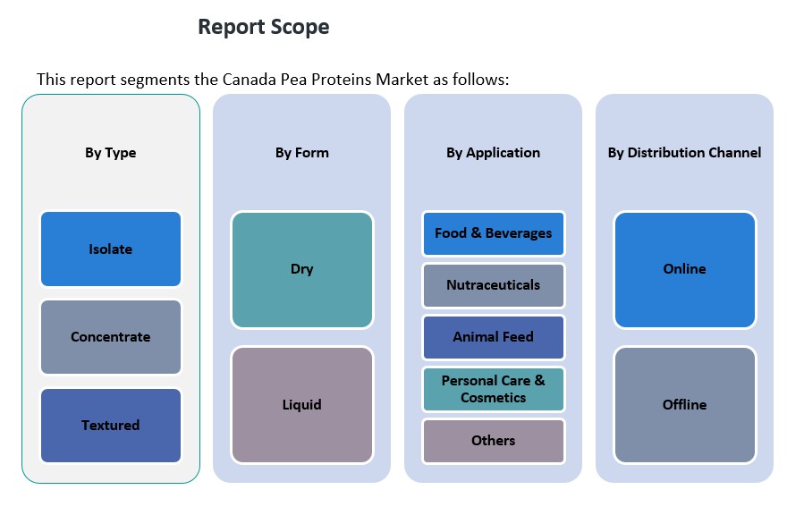Select the Dry form box
The height and width of the screenshot is (532, 804).
(302, 269)
